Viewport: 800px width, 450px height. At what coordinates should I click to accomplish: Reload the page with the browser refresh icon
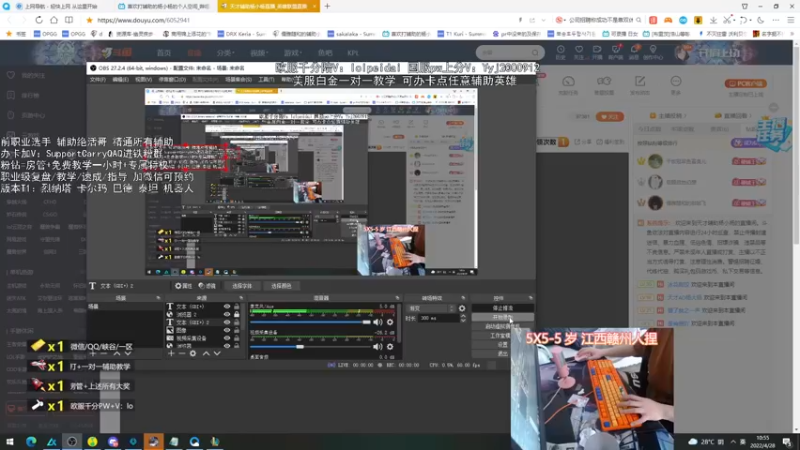pos(39,20)
